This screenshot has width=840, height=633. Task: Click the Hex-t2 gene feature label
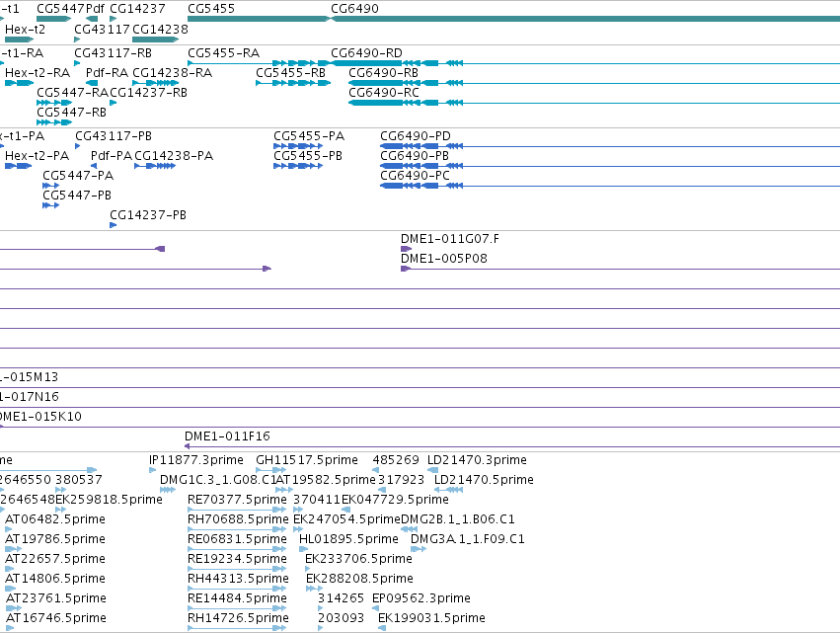click(x=26, y=29)
